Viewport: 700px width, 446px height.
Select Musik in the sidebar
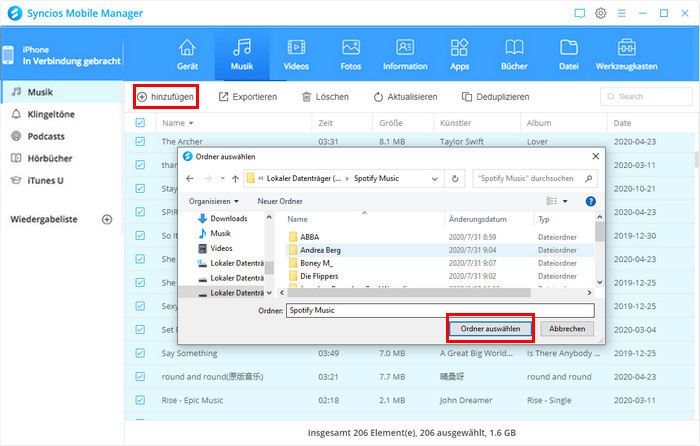coord(62,92)
